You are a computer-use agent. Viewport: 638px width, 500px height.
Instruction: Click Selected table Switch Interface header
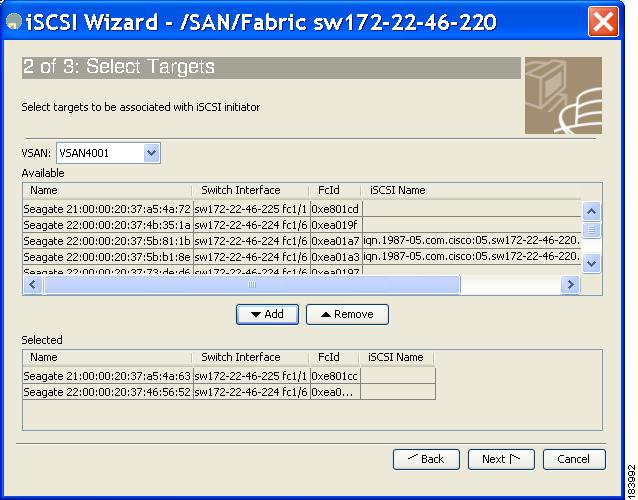[251, 357]
